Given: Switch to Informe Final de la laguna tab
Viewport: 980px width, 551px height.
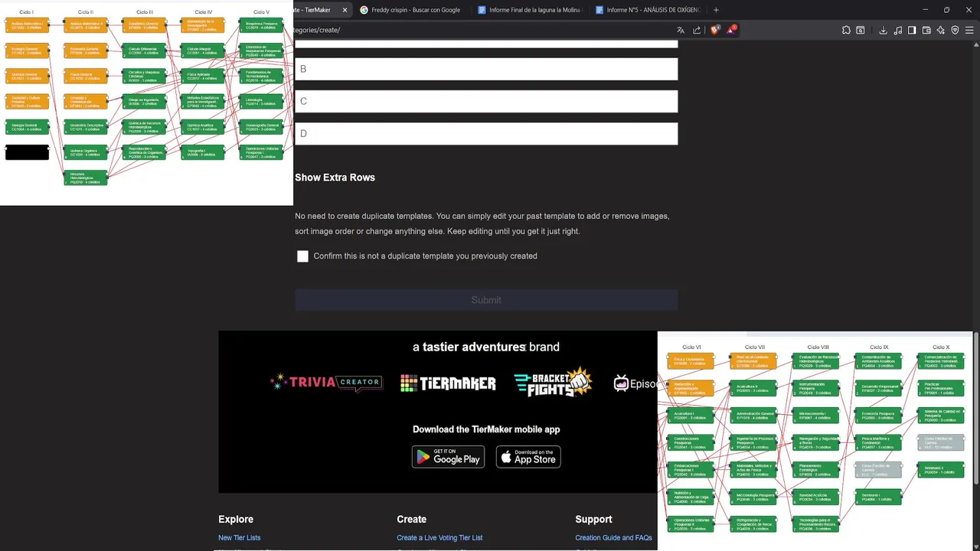Looking at the screenshot, I should (528, 10).
